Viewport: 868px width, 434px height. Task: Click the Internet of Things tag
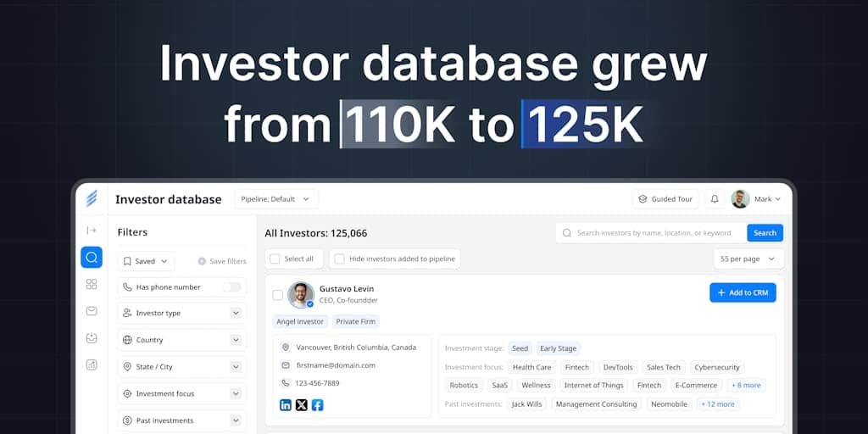click(594, 386)
